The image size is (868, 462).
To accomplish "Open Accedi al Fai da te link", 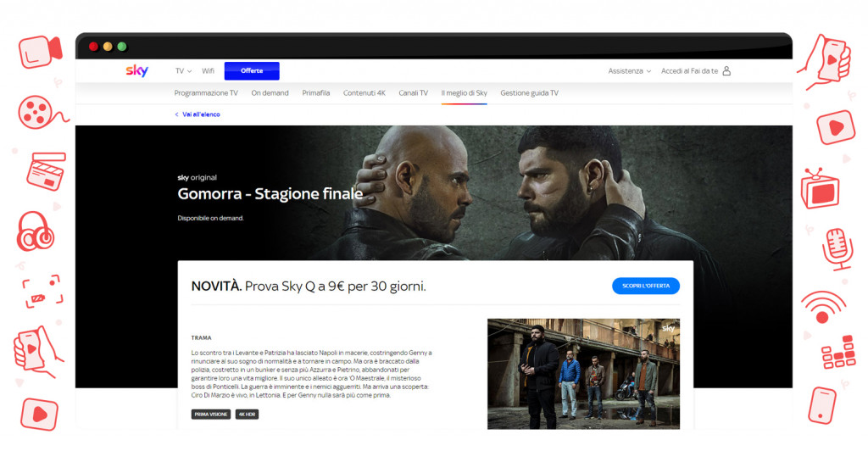I will (689, 71).
